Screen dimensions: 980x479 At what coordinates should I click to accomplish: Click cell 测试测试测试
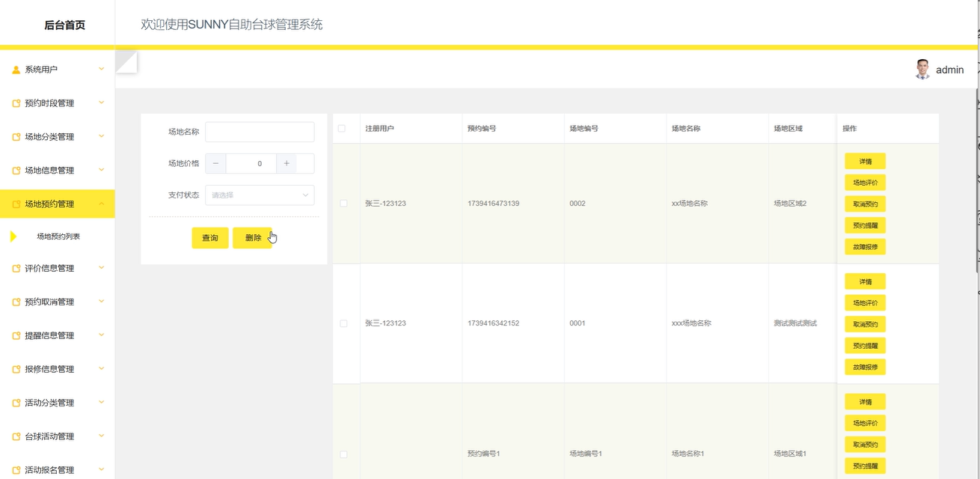[795, 323]
